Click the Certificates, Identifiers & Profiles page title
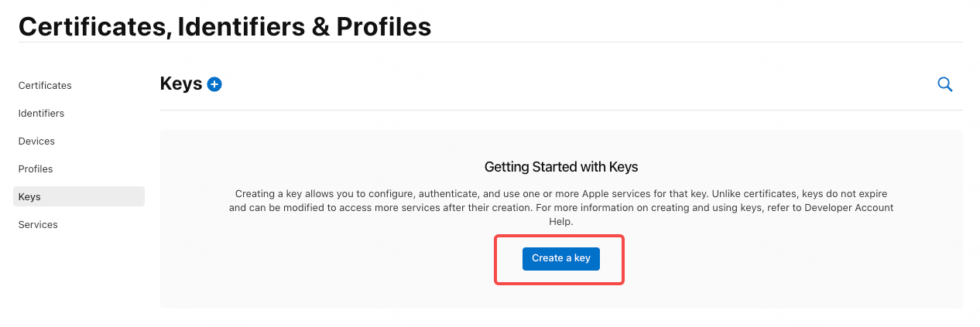This screenshot has height=327, width=980. (x=224, y=26)
